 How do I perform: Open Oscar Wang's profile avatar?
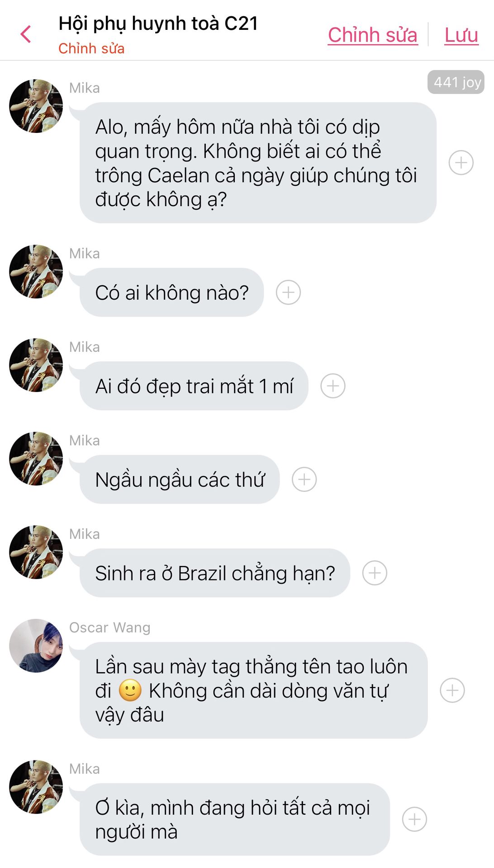[36, 646]
